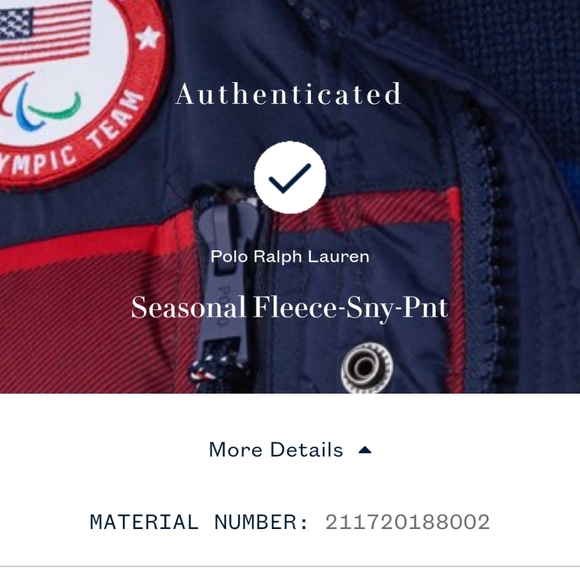Click the knit navy collar area
The width and height of the screenshot is (580, 580).
tap(518, 55)
